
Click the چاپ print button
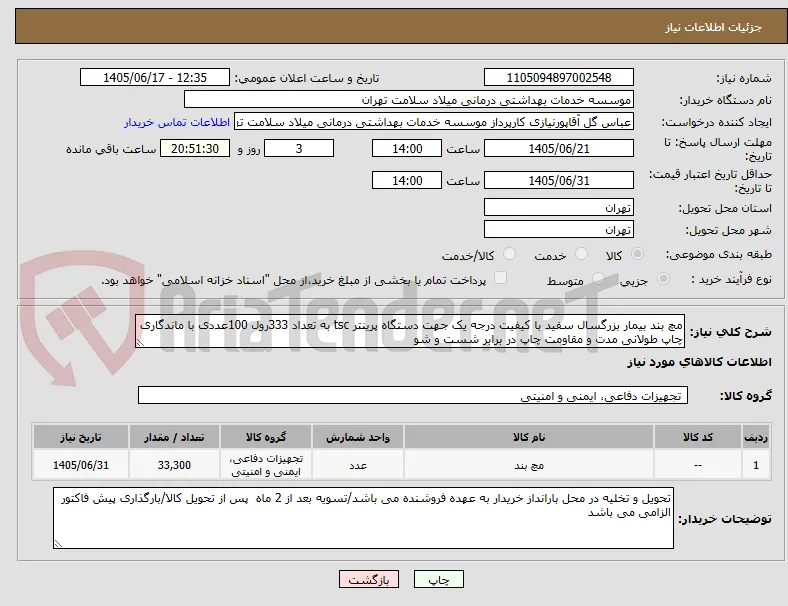(x=438, y=579)
